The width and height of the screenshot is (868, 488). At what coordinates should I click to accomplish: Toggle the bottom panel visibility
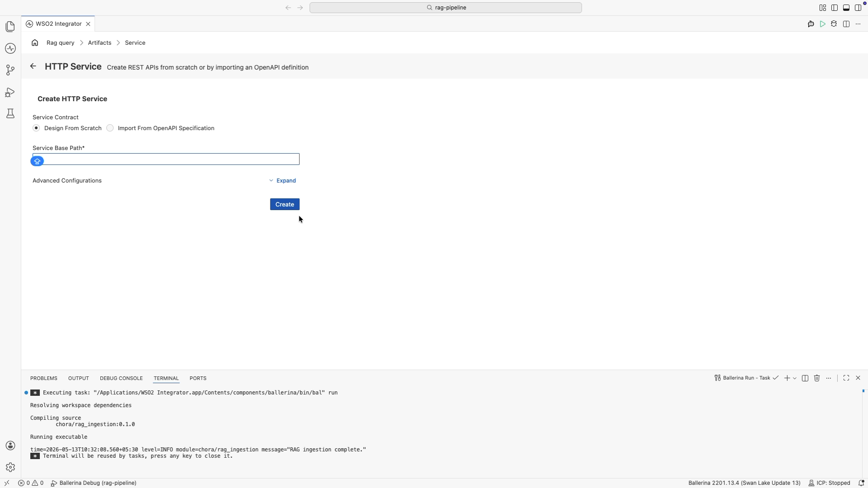846,8
